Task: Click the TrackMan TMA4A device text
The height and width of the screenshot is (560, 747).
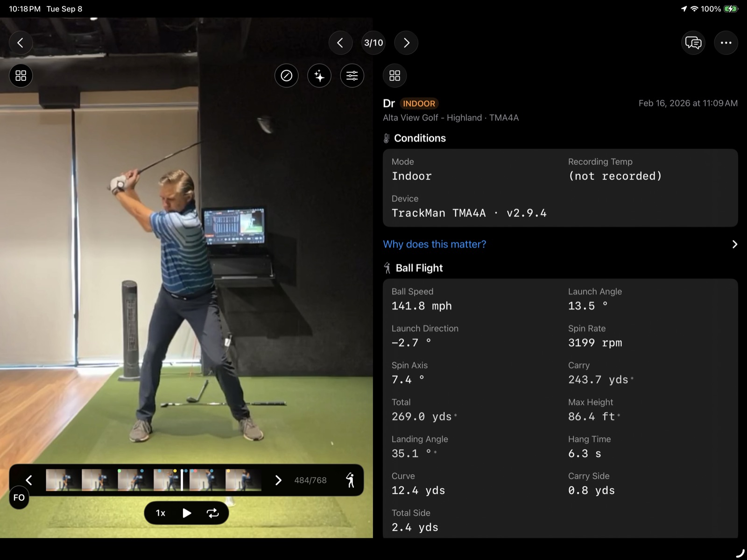Action: [469, 213]
